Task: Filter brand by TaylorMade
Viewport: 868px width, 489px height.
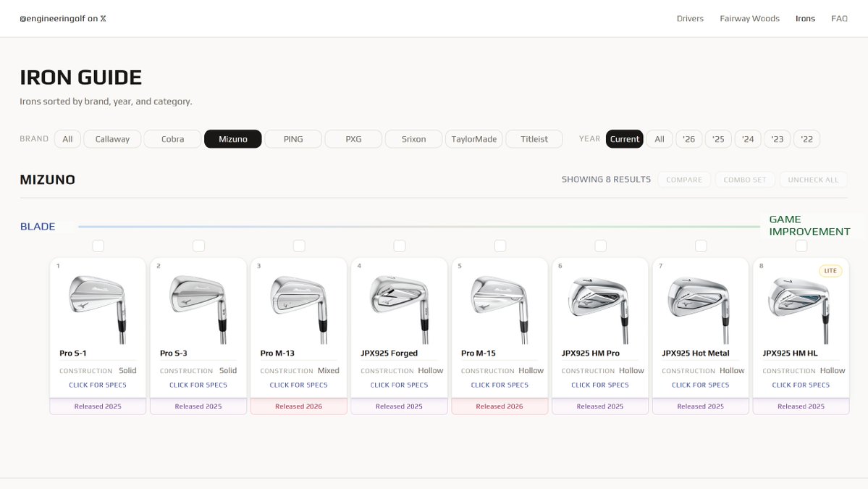Action: [x=474, y=139]
